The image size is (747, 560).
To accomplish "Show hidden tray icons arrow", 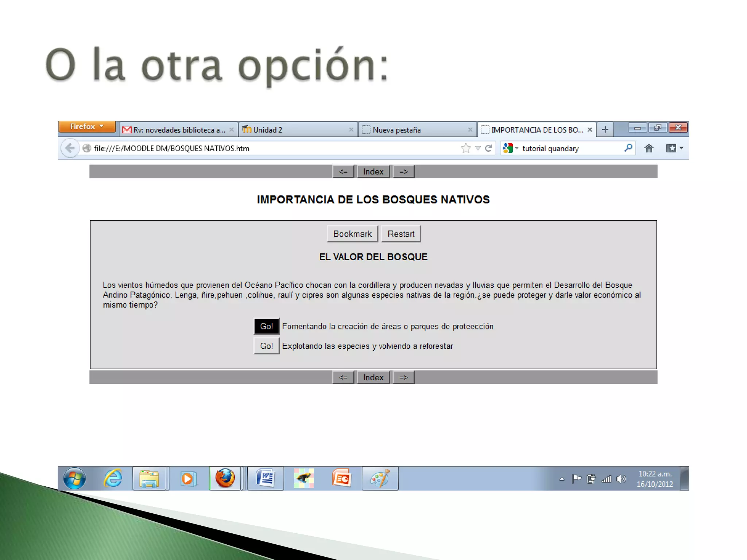I will (562, 479).
